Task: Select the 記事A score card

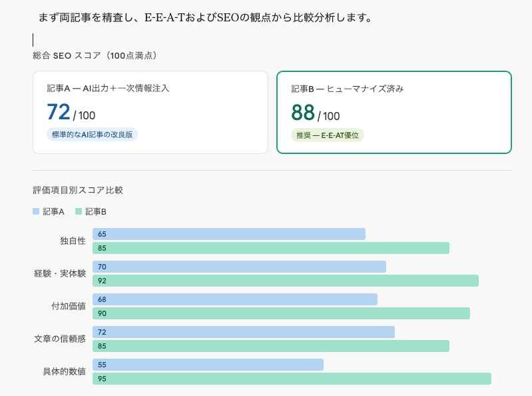Action: (x=150, y=112)
